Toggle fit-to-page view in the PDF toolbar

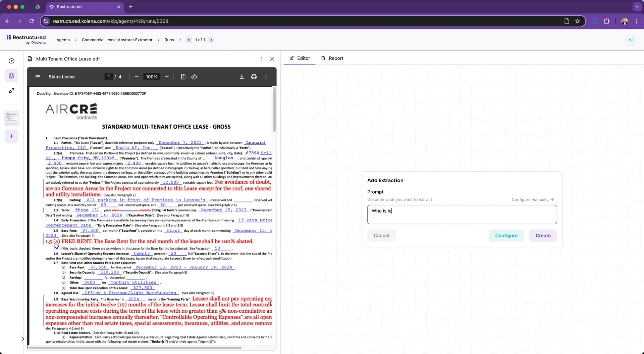(x=183, y=77)
